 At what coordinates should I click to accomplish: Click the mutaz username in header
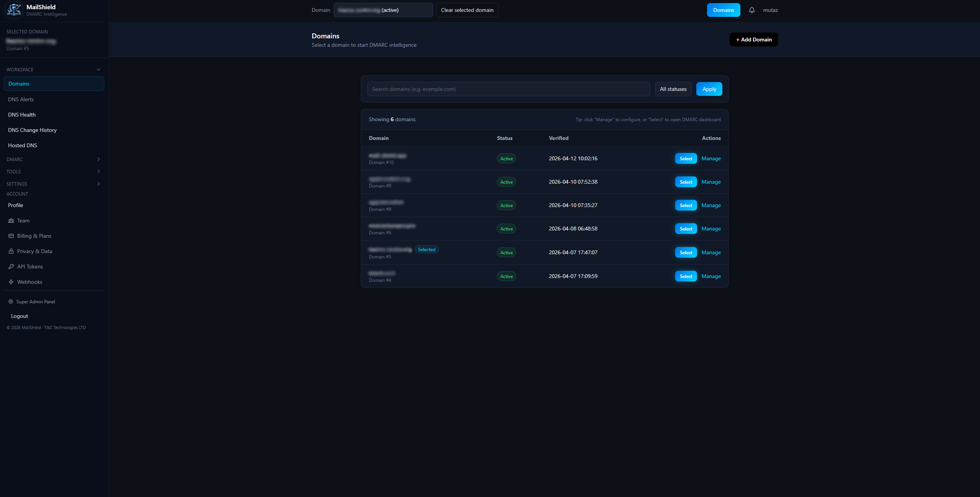click(x=770, y=10)
